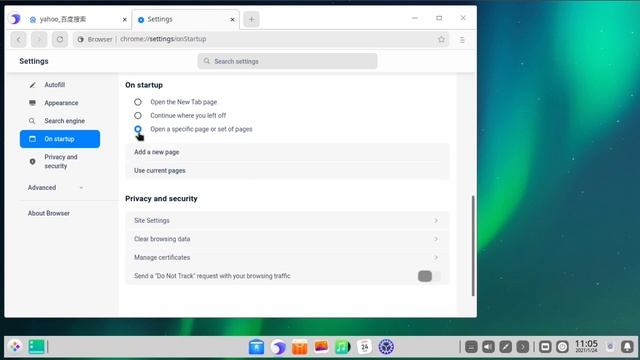Open the image viewer dock icon
The image size is (640, 360).
(x=321, y=347)
